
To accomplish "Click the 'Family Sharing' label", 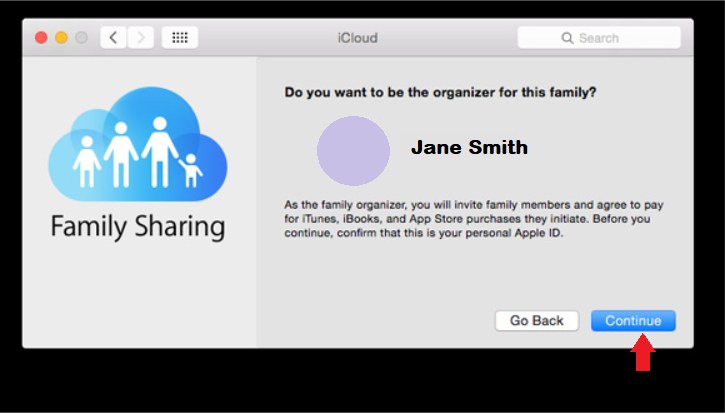I will 138,227.
